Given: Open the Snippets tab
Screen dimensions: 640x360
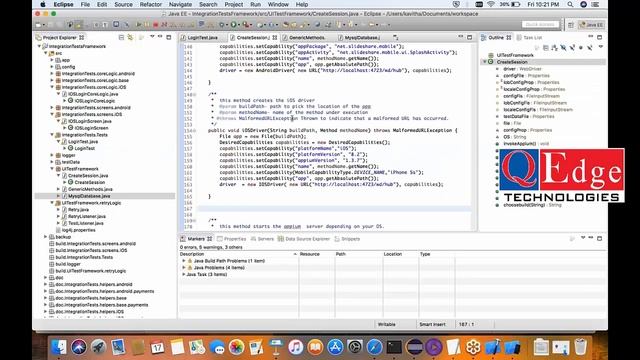Looking at the screenshot, I should click(347, 239).
